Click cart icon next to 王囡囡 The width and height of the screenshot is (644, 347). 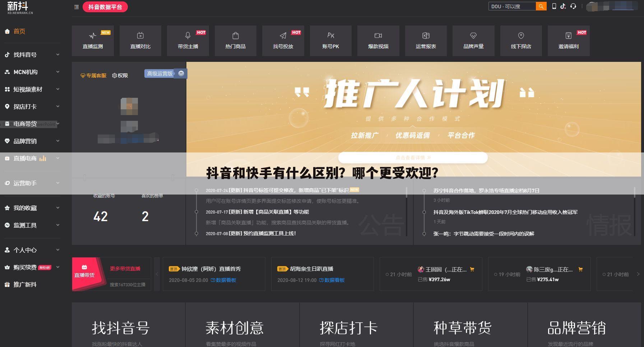click(472, 269)
